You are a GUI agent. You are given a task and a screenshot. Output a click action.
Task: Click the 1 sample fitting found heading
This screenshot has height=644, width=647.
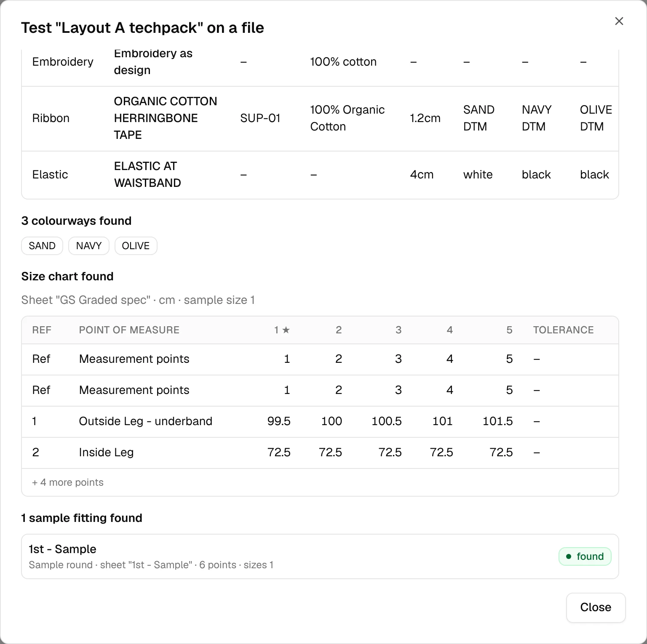[82, 518]
